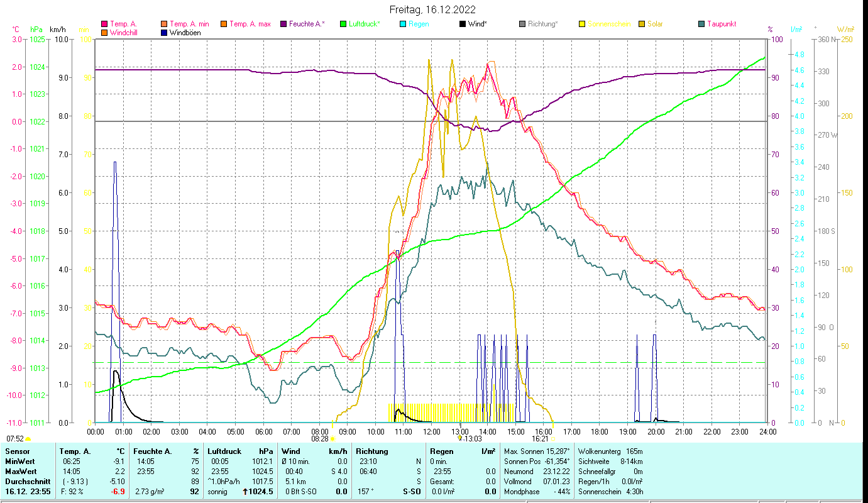The width and height of the screenshot is (868, 503).
Task: Click the sun icon next to 08:28
Action: pyautogui.click(x=332, y=439)
